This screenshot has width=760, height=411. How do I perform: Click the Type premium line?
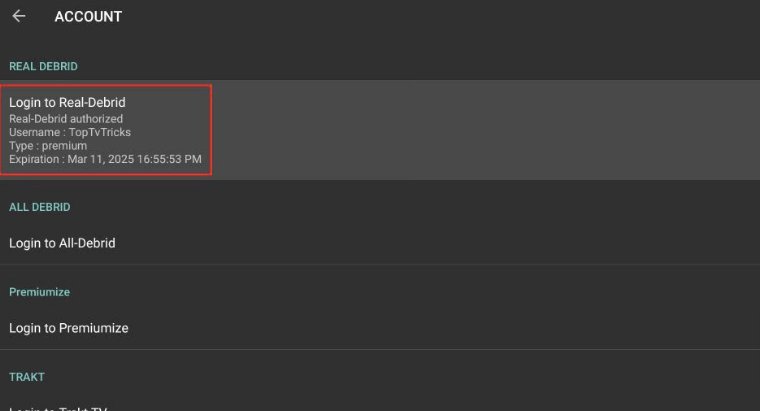(48, 146)
